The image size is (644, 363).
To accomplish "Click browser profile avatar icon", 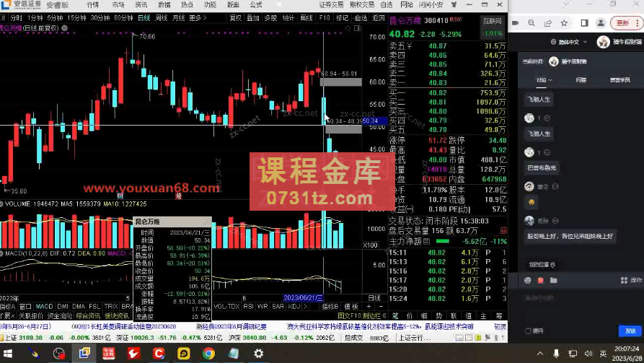I will pos(601,23).
